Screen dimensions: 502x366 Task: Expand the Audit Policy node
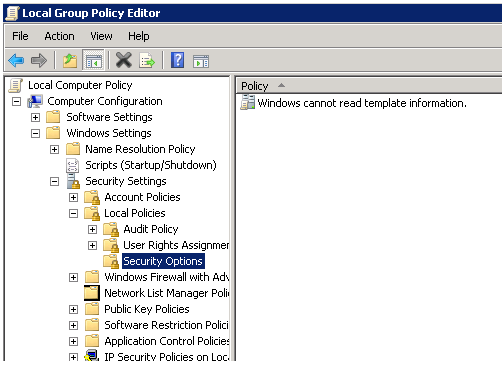(x=92, y=229)
